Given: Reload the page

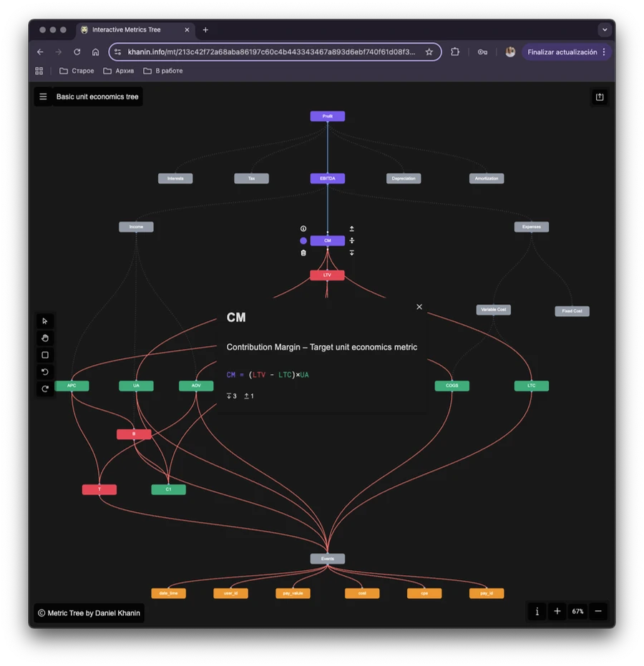Looking at the screenshot, I should (77, 52).
